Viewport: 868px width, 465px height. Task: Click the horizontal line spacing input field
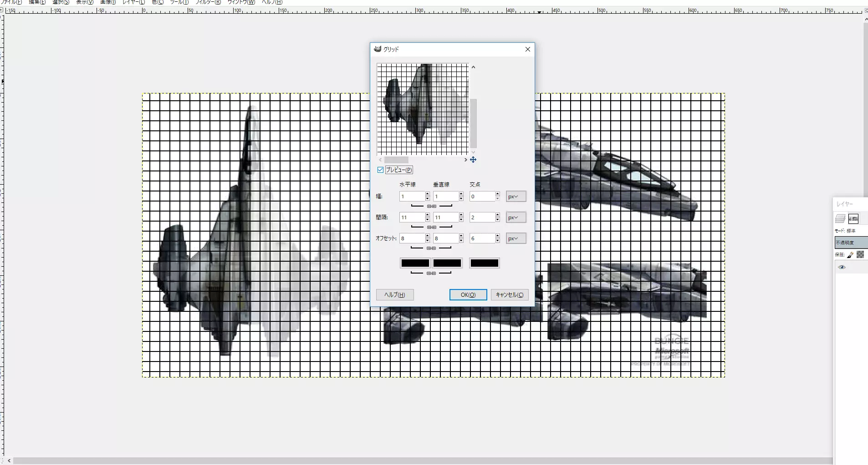tap(412, 217)
